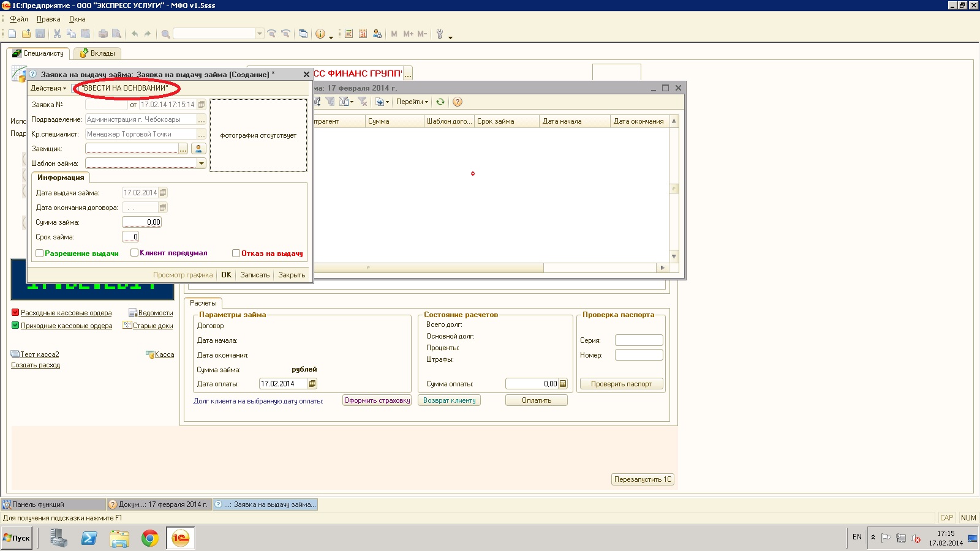Click the Find magnifier toolbar icon
The height and width of the screenshot is (551, 980).
click(x=165, y=34)
